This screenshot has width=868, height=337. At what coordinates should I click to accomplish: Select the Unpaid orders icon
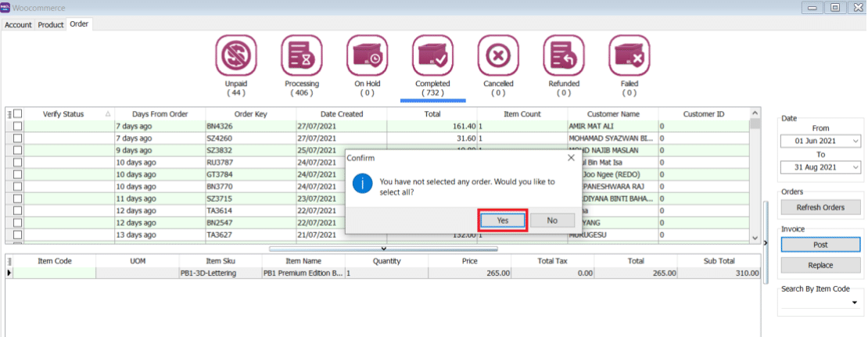click(x=235, y=56)
